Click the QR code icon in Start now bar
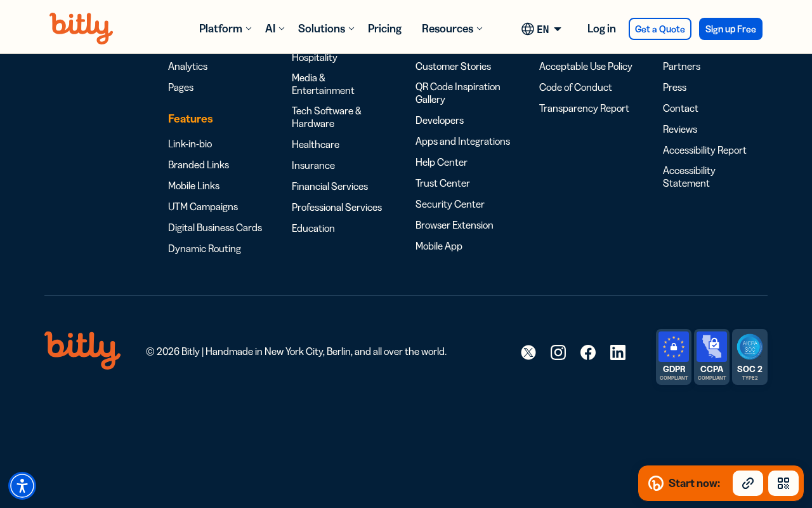Screen dimensions: 812x508 coord(783,483)
